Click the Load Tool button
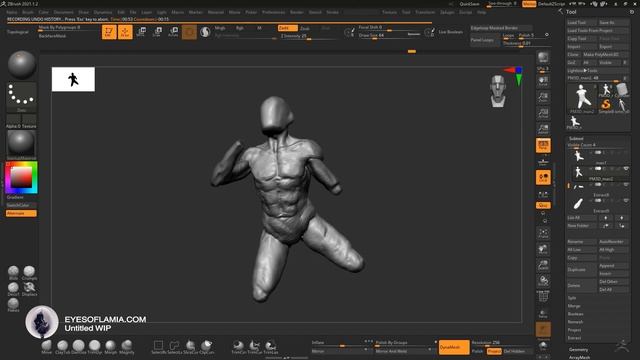 (x=581, y=22)
